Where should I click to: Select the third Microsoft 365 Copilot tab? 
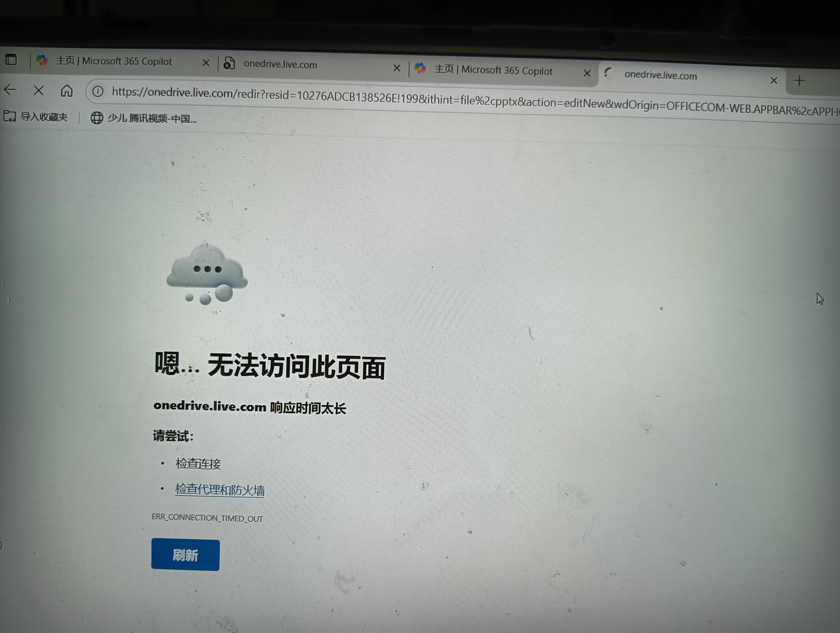[494, 71]
